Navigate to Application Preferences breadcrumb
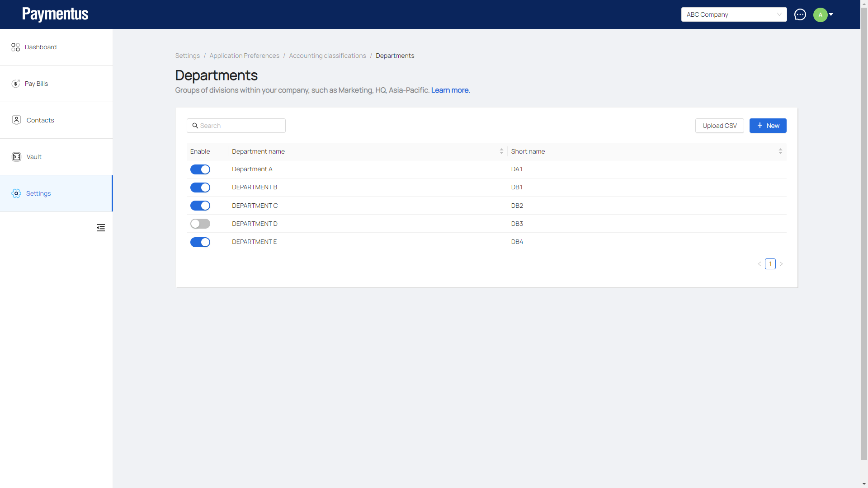 [244, 56]
